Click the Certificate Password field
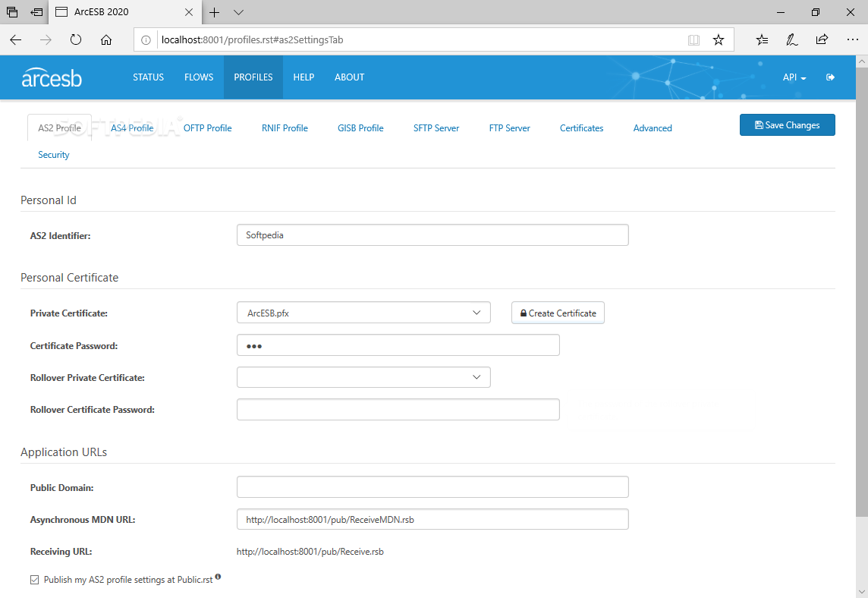The width and height of the screenshot is (868, 598). click(398, 345)
